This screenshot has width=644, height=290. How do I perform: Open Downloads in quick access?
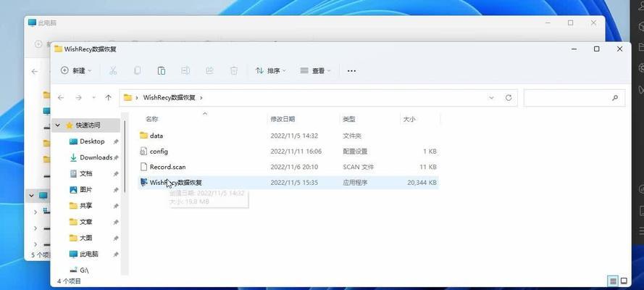(x=96, y=157)
